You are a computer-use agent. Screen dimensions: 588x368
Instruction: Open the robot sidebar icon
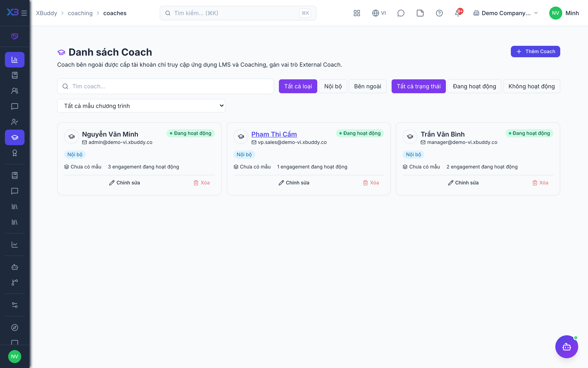pyautogui.click(x=14, y=267)
